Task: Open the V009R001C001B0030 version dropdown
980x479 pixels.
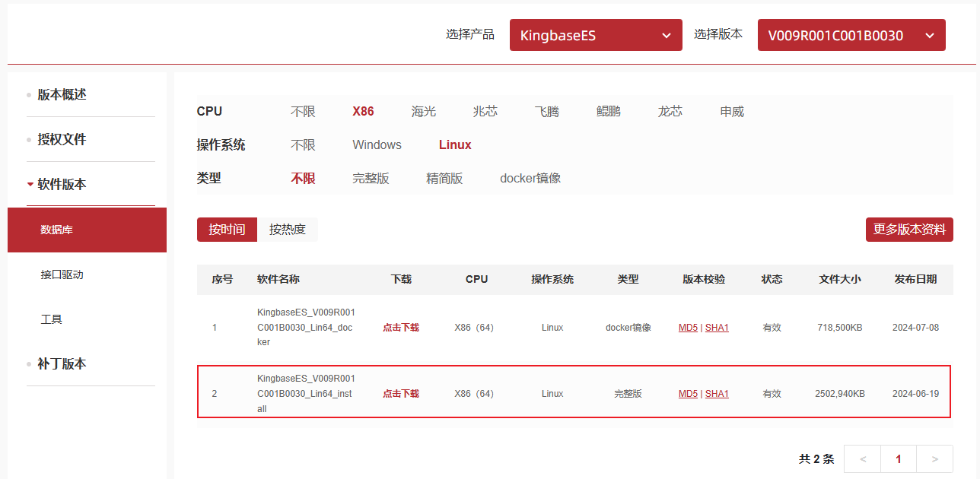Action: tap(851, 35)
